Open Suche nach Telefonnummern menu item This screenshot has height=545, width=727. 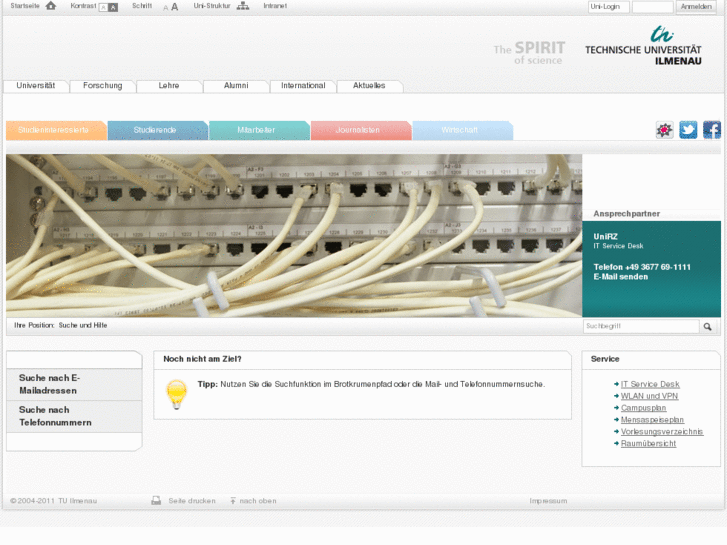point(56,416)
